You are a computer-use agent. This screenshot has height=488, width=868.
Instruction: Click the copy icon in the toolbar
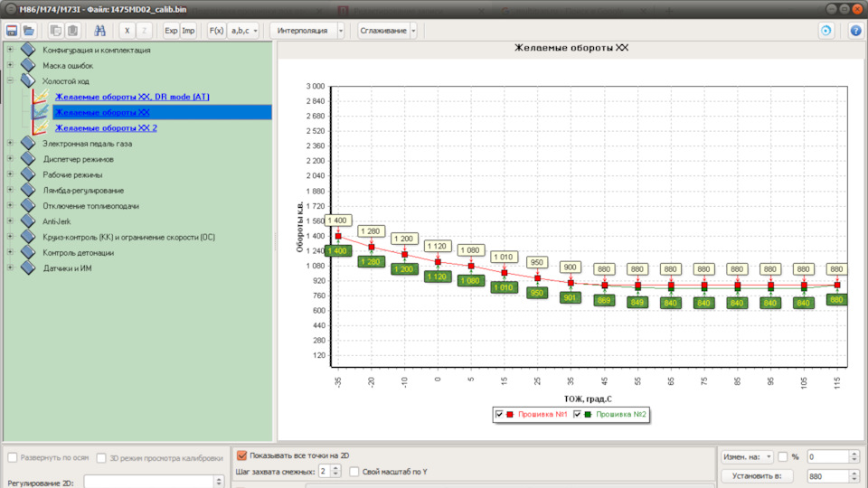pos(55,31)
